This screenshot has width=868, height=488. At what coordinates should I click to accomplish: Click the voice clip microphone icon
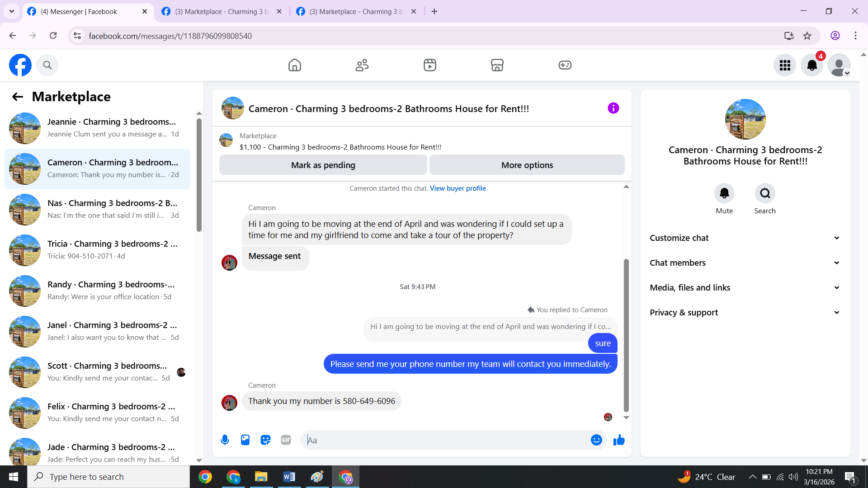(x=225, y=440)
